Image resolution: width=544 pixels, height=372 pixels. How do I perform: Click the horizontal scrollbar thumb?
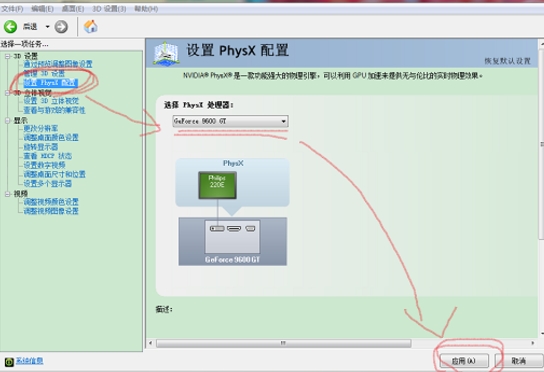click(x=283, y=343)
